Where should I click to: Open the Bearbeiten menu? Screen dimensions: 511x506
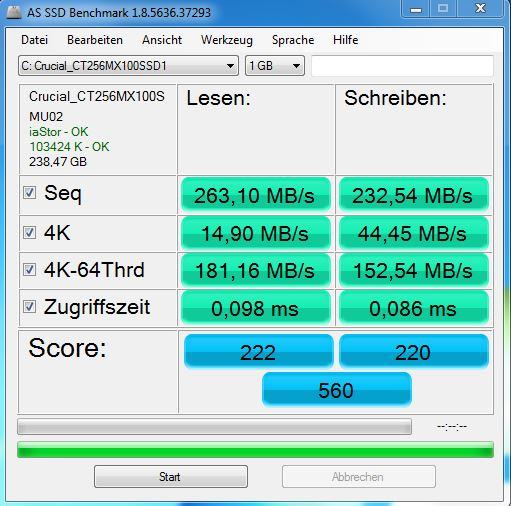(95, 40)
